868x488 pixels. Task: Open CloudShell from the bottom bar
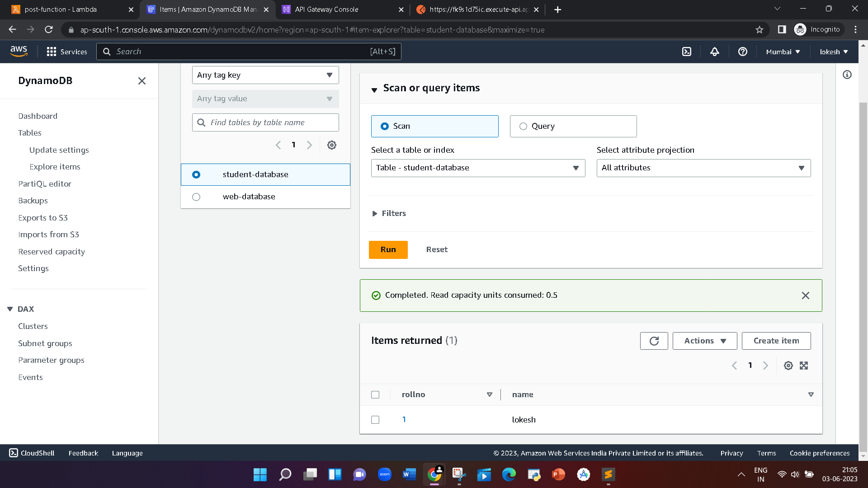[x=31, y=453]
